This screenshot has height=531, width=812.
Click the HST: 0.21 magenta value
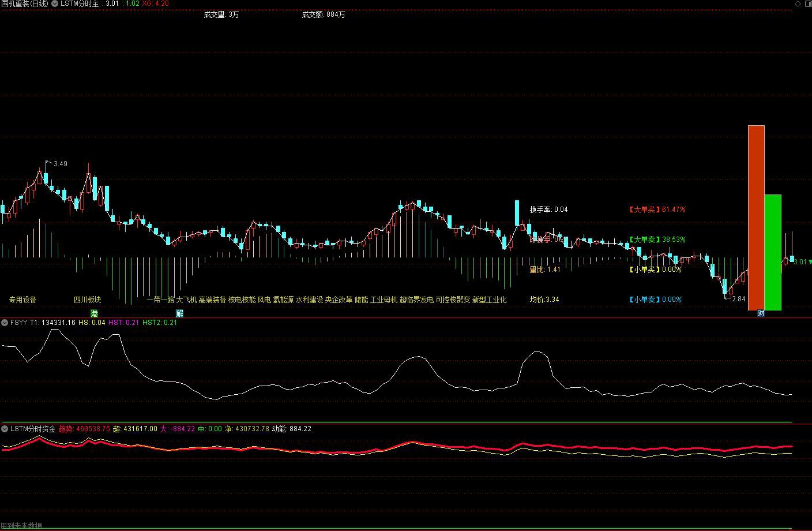click(123, 323)
